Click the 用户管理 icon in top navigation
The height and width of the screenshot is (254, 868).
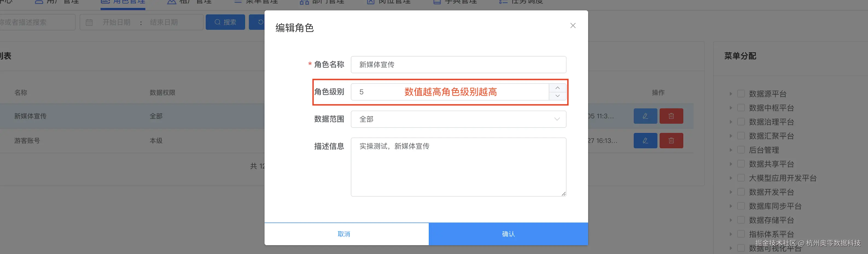[x=40, y=2]
